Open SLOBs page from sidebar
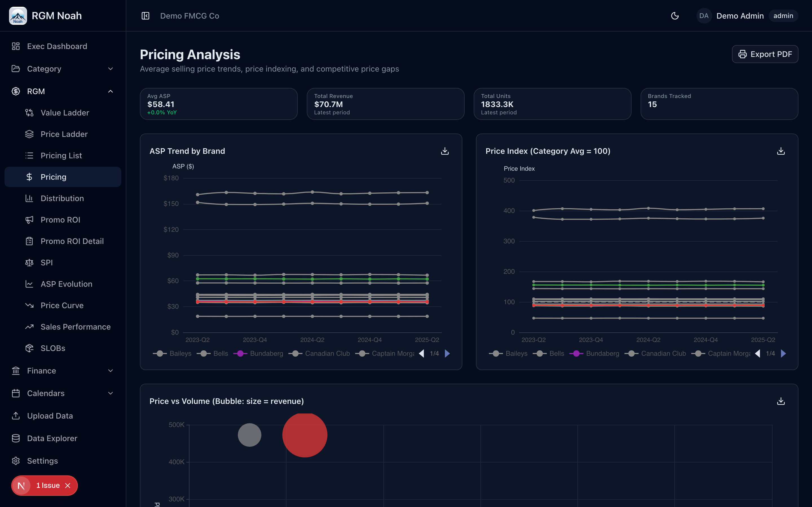The height and width of the screenshot is (507, 812). coord(53,348)
